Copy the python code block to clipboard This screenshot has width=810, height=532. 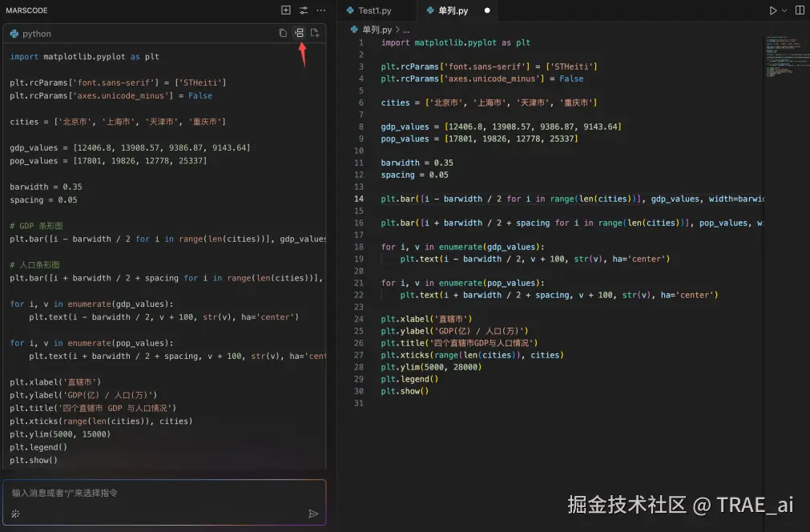coord(282,32)
